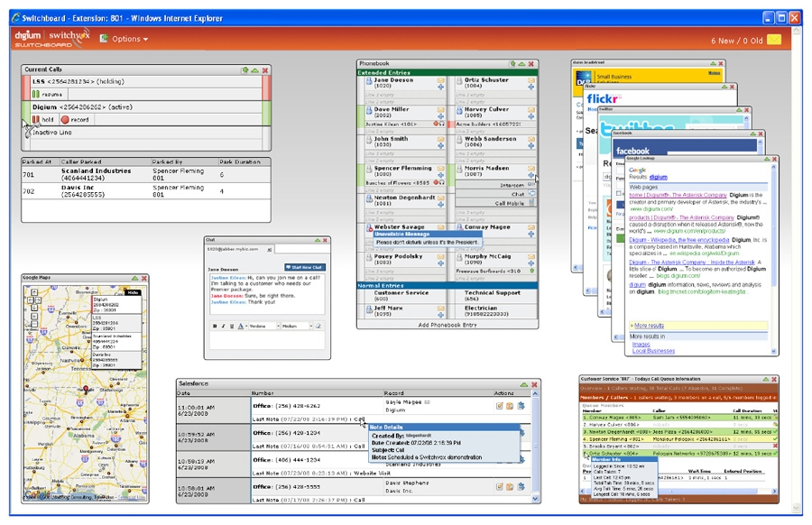Screen dimensions: 812x525
Task: Click the envelope icon for Jeff Marx
Action: coord(440,309)
